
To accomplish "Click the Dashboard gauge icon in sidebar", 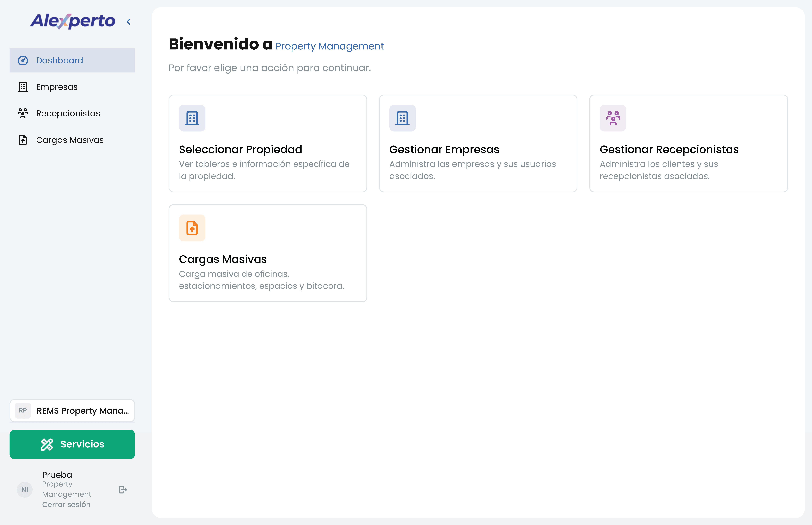I will pos(23,60).
